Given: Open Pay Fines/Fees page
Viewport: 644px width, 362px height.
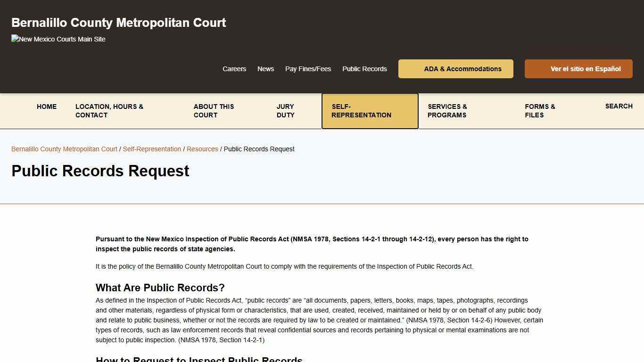Looking at the screenshot, I should [308, 69].
